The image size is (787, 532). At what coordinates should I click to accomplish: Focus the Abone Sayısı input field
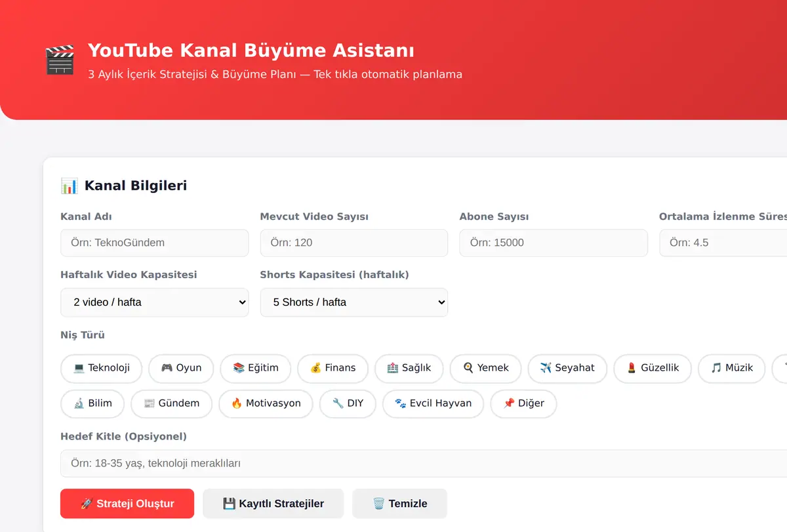554,243
